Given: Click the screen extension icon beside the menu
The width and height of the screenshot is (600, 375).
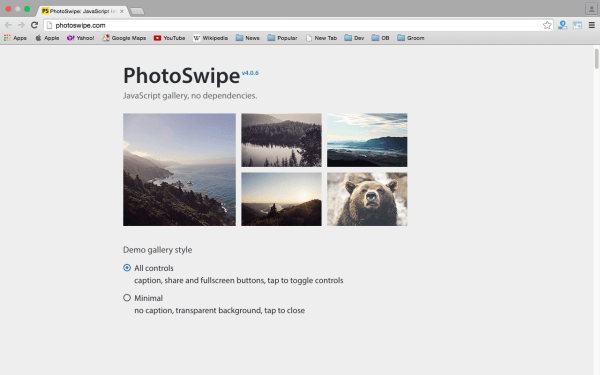Looking at the screenshot, I should pos(577,25).
